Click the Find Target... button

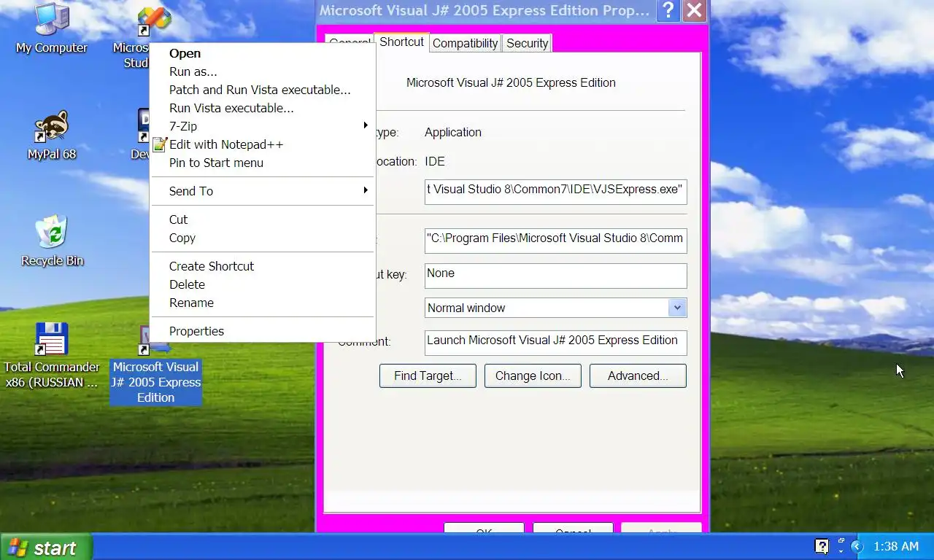pyautogui.click(x=428, y=376)
